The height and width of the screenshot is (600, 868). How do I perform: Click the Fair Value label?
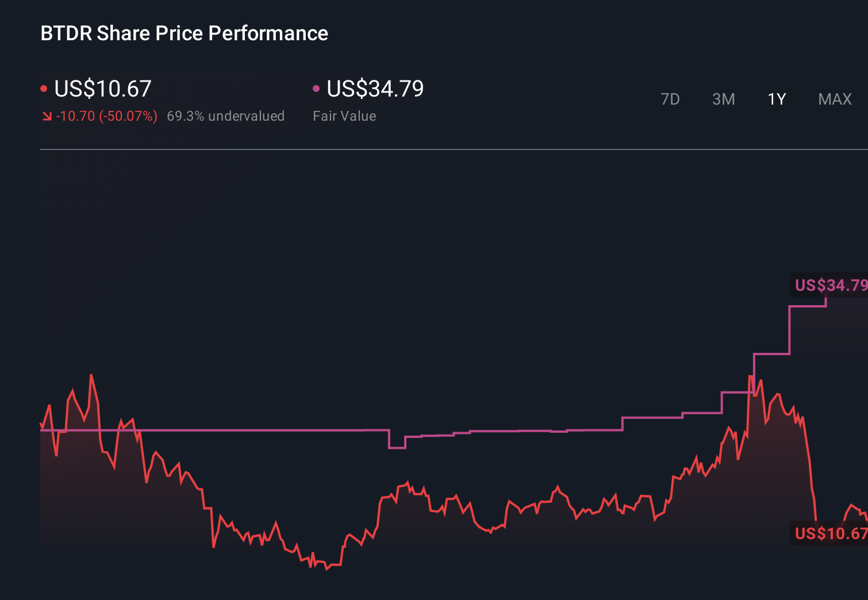[x=344, y=116]
